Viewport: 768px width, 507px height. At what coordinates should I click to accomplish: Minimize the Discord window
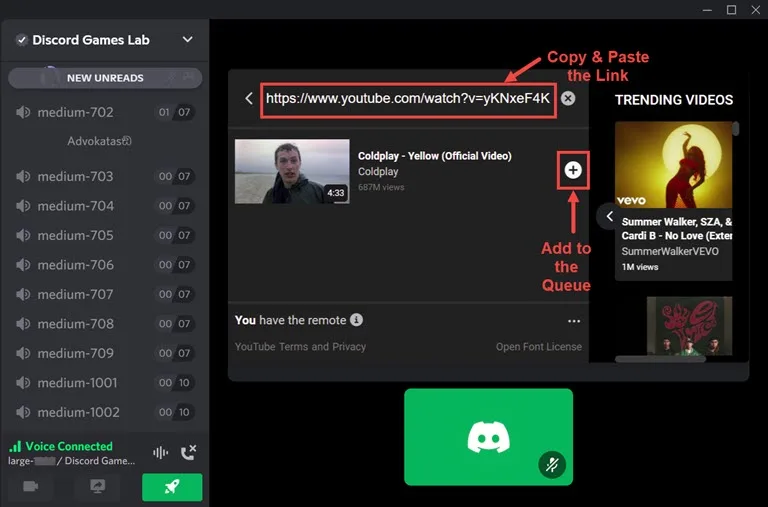click(x=707, y=10)
